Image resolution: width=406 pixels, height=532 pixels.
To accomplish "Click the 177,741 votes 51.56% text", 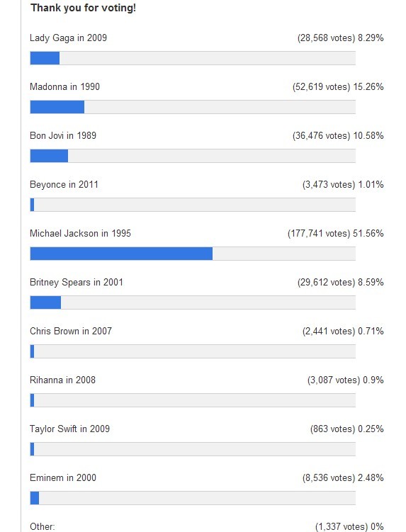I will 336,234.
